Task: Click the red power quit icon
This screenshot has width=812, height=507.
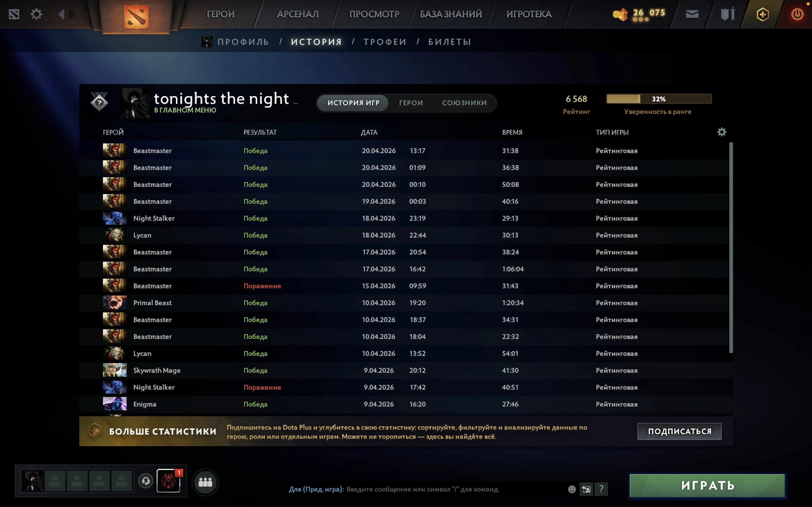Action: coord(797,14)
